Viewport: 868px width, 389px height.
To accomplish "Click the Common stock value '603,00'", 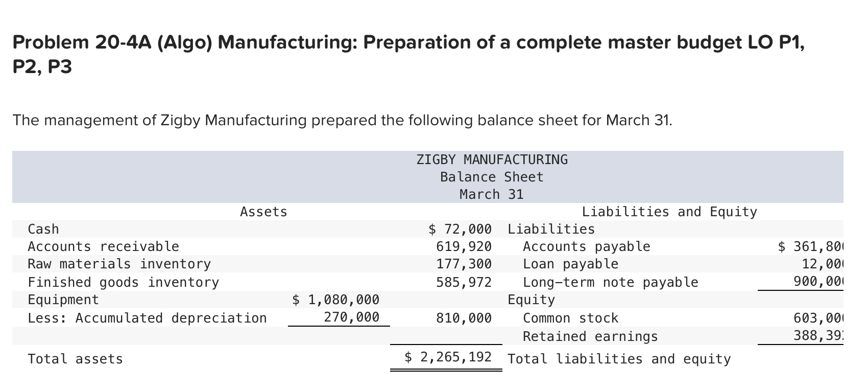I will [818, 318].
